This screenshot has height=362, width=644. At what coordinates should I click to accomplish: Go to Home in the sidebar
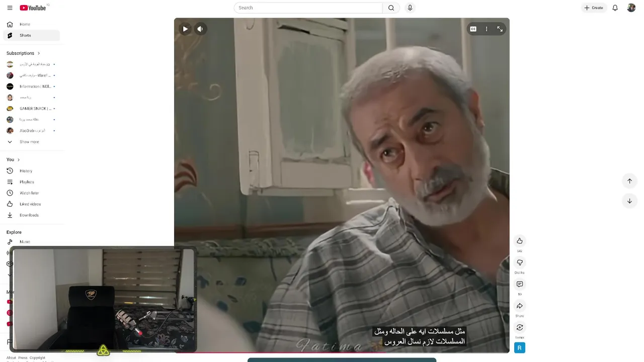31,24
